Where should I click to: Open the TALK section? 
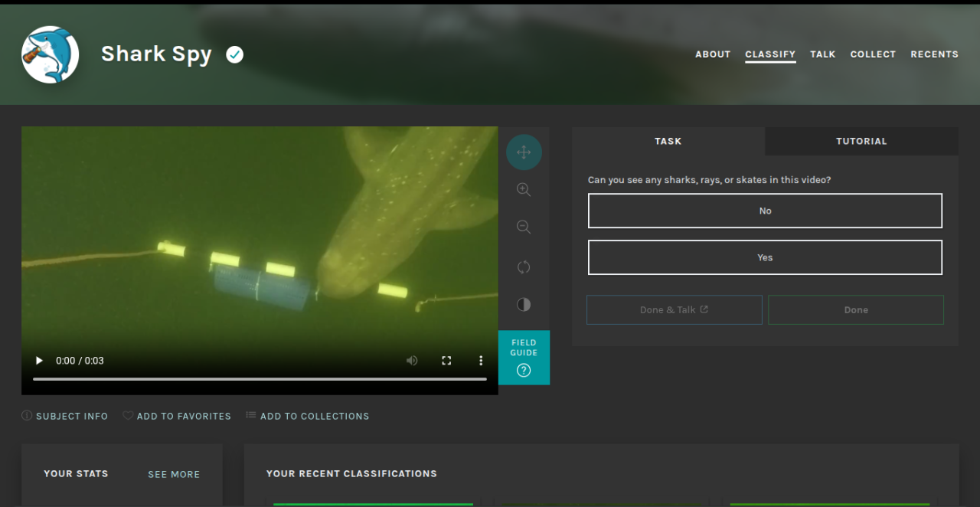(823, 54)
